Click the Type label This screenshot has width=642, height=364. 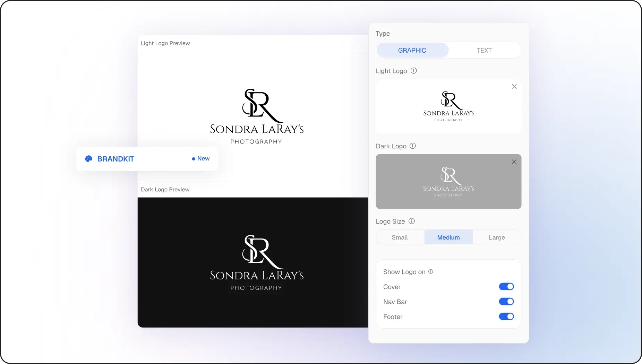pyautogui.click(x=383, y=34)
